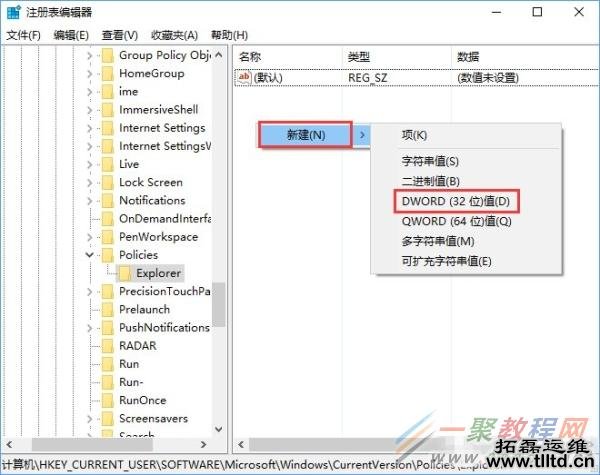Click the Explorer folder icon

tap(125, 273)
